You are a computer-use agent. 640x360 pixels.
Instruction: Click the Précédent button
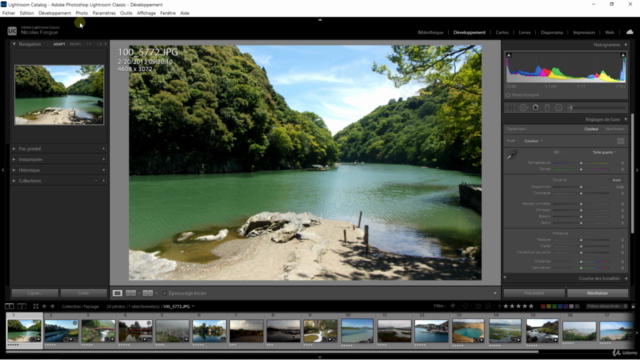tap(534, 293)
